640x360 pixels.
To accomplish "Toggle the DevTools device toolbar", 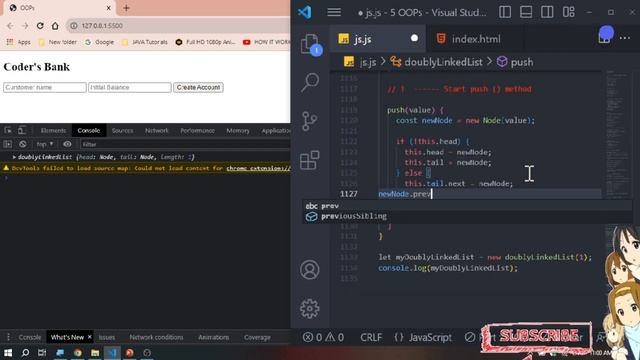I will tap(22, 130).
